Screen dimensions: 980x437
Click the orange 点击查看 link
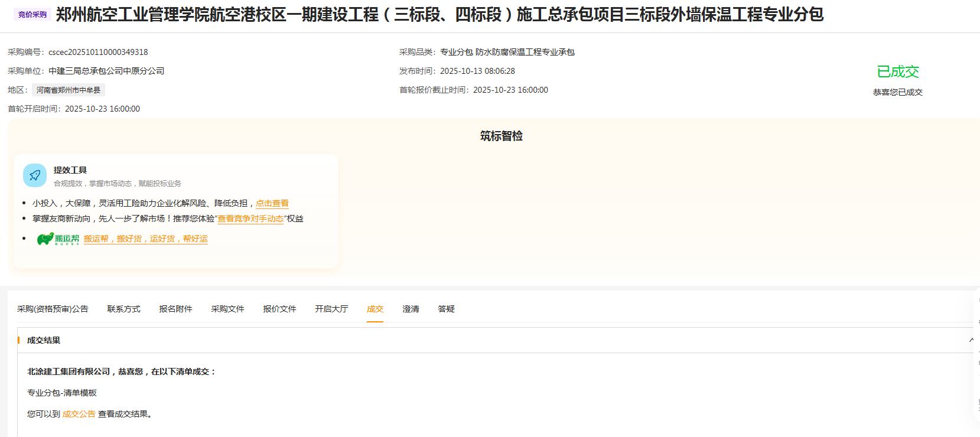[x=272, y=203]
